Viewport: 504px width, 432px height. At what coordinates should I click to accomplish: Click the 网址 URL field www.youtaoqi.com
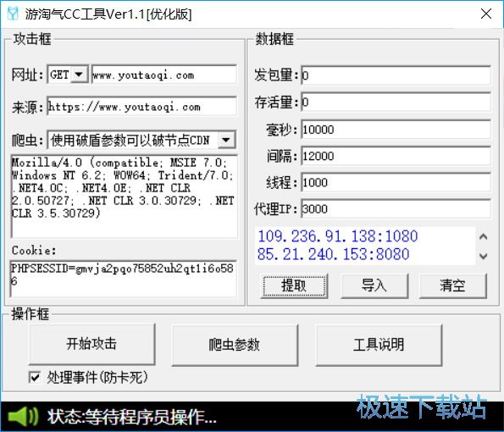coord(164,75)
